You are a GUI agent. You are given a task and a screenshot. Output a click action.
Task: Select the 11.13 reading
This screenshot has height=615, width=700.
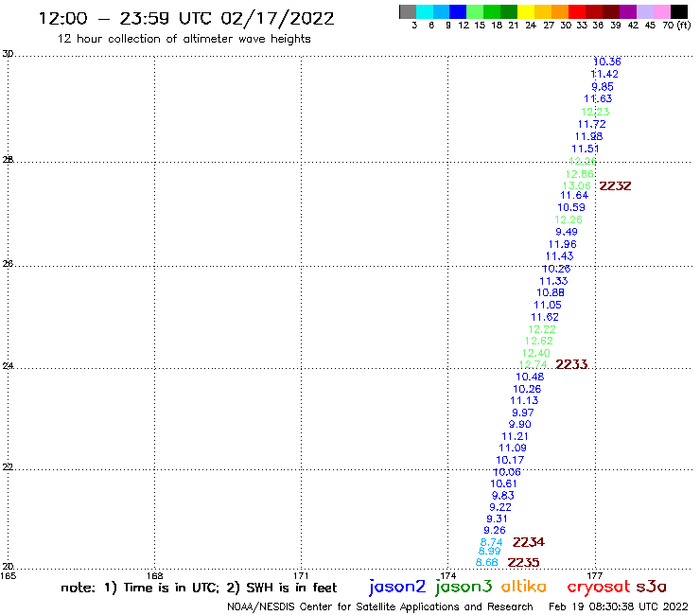pos(524,400)
